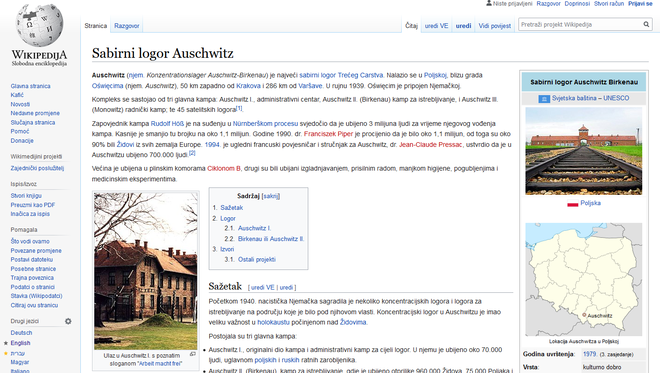660x373 pixels.
Task: Hide the contents using sakrij toggle
Action: [x=271, y=196]
